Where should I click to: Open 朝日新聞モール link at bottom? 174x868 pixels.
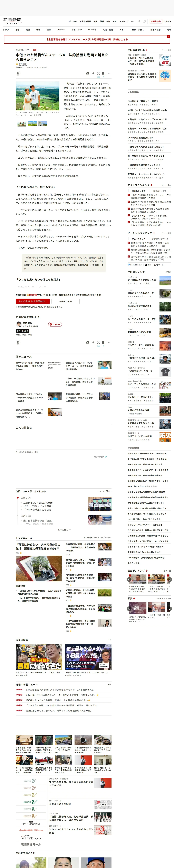click(31, 844)
